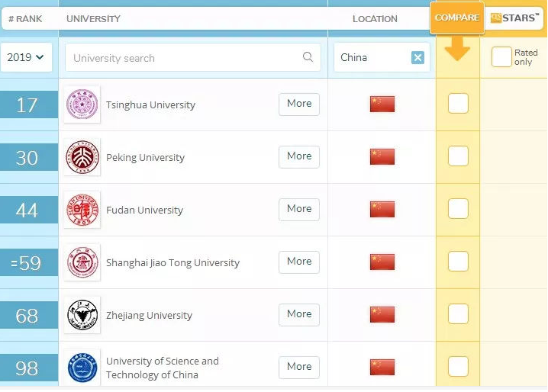Check compare box for Fudan University
Viewport: 548px width, 392px height.
click(x=458, y=208)
